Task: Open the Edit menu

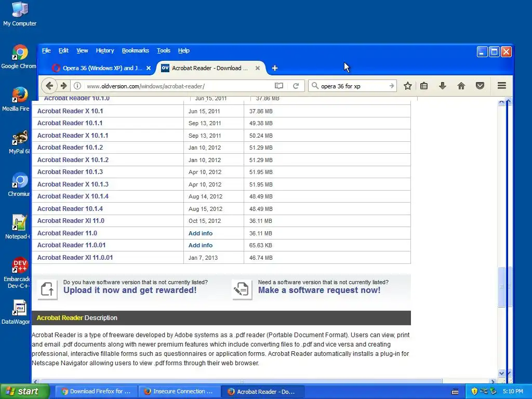Action: [63, 50]
